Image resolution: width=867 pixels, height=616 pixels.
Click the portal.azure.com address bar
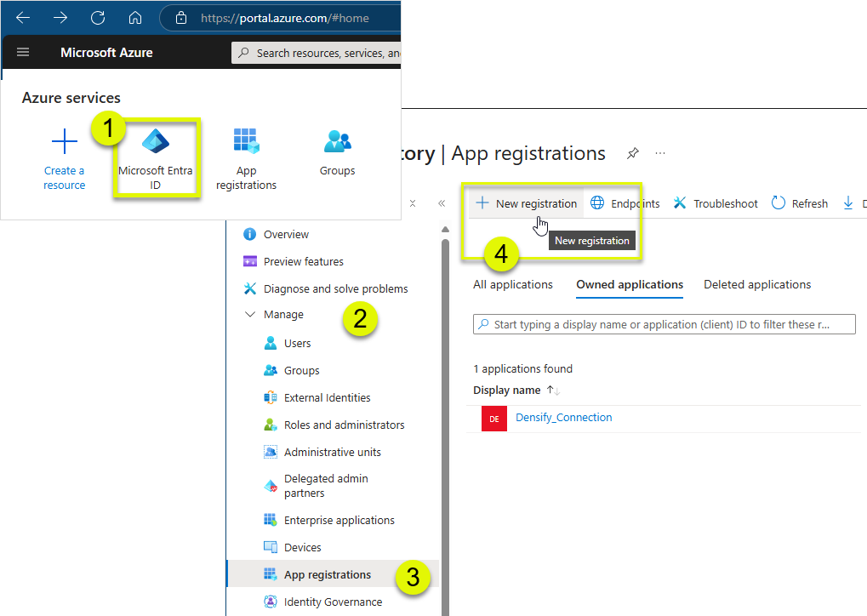[x=285, y=18]
